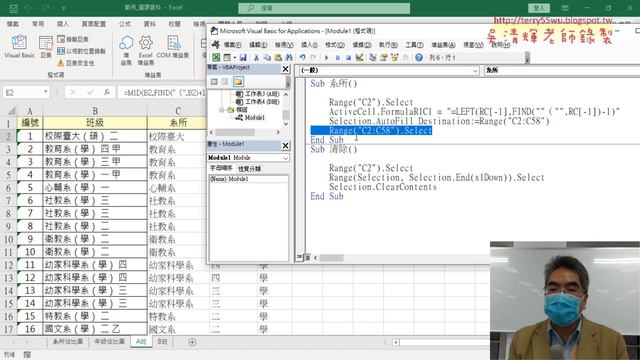Open the (一般) object dropdown in code window
The image size is (640, 360).
point(475,71)
